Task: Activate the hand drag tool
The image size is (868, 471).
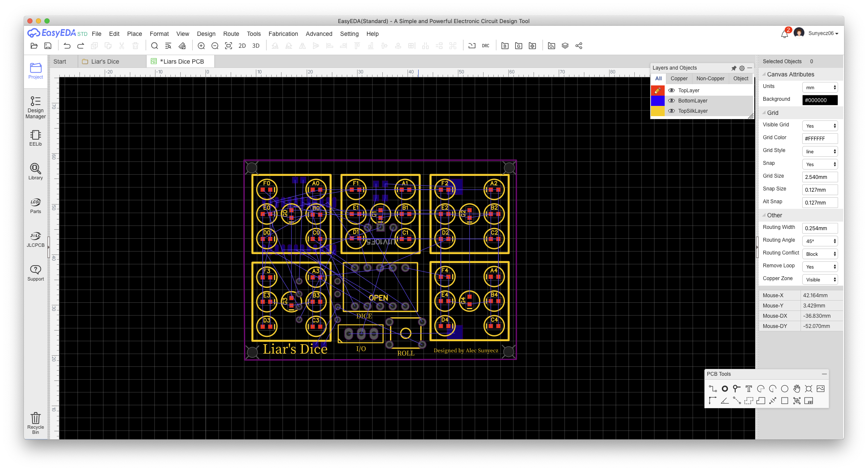Action: point(797,389)
